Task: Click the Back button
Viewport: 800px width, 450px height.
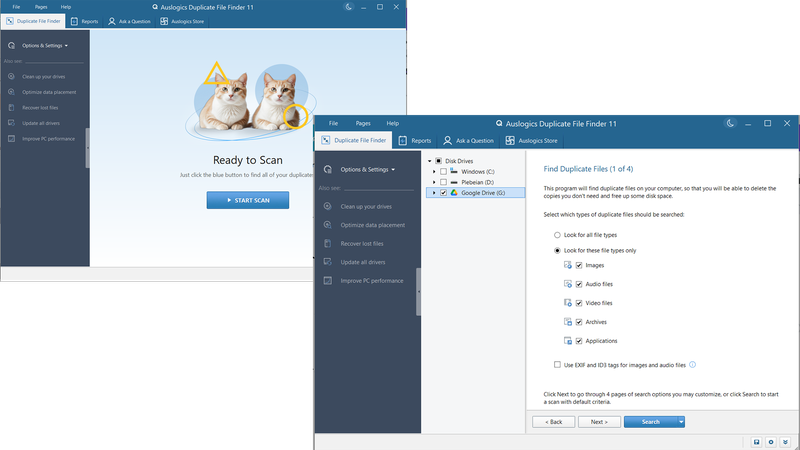Action: (x=554, y=422)
